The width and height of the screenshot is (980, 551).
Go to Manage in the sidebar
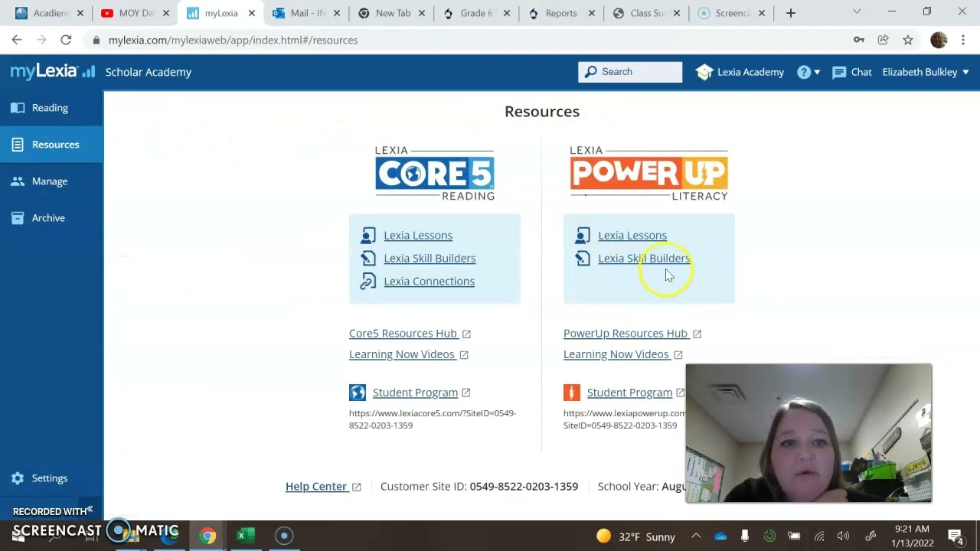coord(51,181)
